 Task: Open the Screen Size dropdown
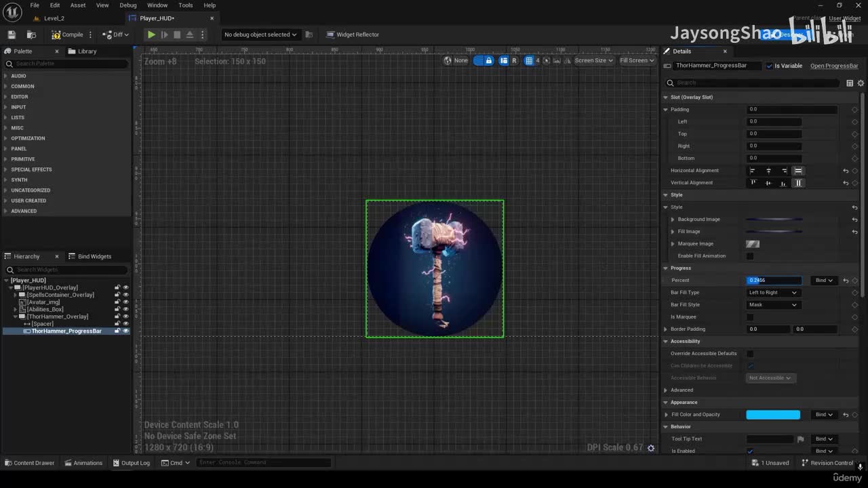594,60
